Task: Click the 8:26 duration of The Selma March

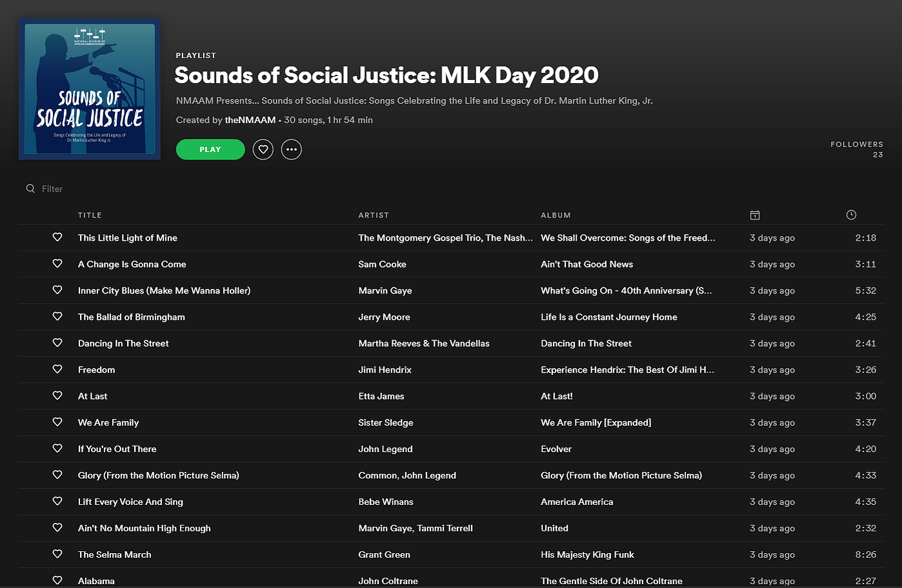Action: click(865, 555)
